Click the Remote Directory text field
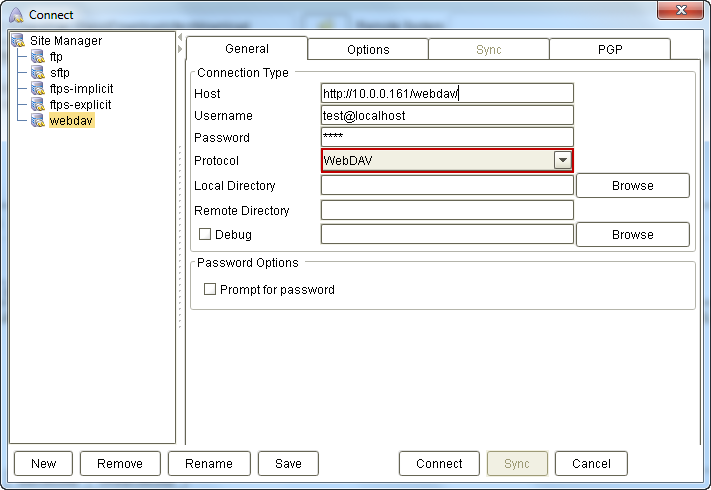Image resolution: width=711 pixels, height=490 pixels. pyautogui.click(x=447, y=211)
